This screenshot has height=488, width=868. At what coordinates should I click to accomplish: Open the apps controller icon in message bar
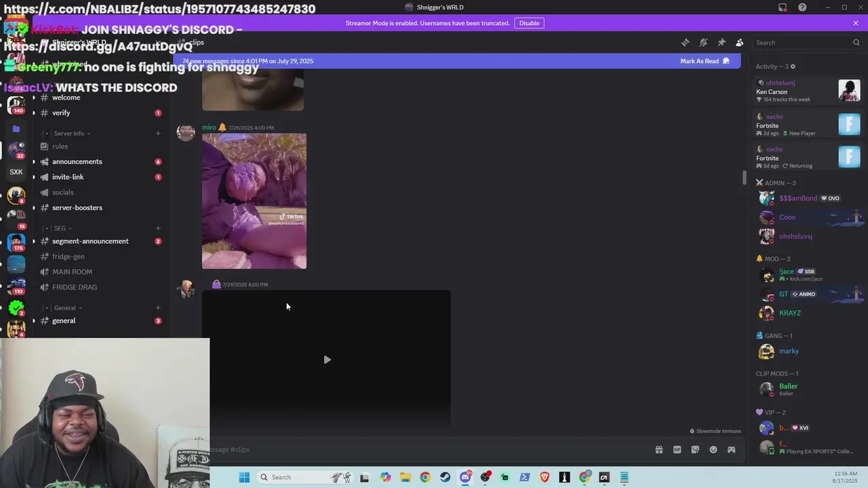pyautogui.click(x=731, y=449)
